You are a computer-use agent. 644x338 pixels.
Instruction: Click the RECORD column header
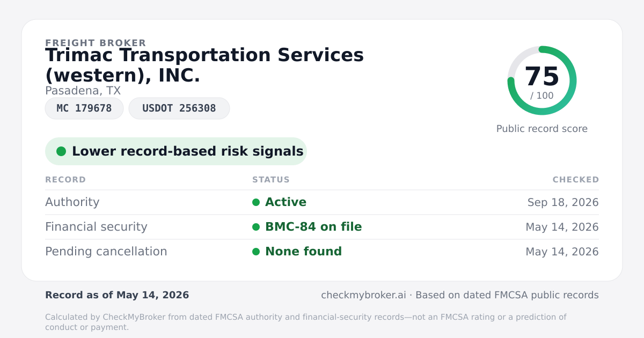coord(65,180)
